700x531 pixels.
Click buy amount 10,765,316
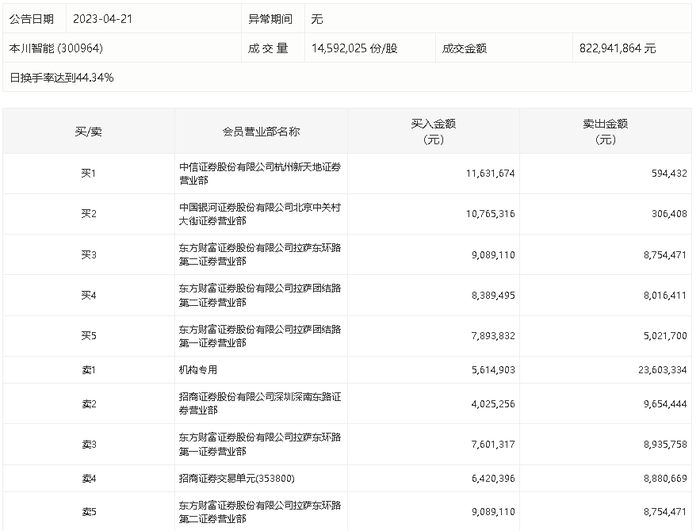490,214
